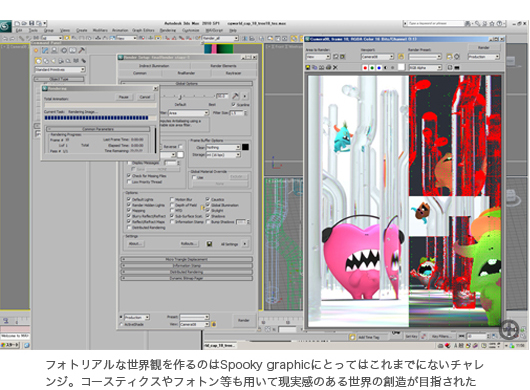The height and width of the screenshot is (390, 530).
Task: Click lock view icon in Render Setup
Action: [214, 324]
